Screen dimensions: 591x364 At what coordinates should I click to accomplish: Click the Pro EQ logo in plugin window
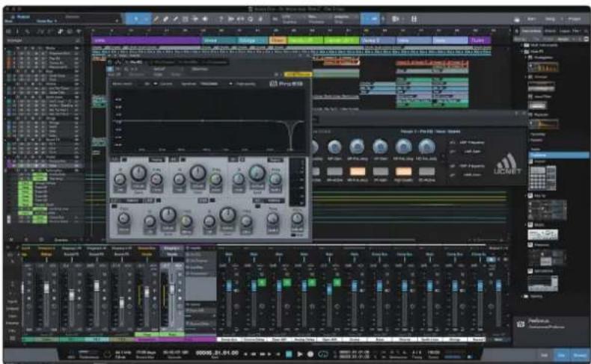[287, 84]
